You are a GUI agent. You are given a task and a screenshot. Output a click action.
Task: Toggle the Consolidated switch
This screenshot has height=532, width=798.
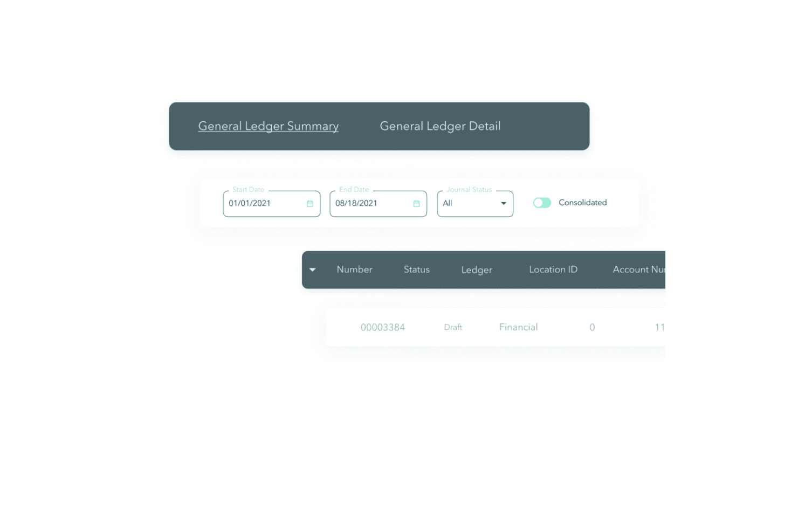click(x=542, y=203)
